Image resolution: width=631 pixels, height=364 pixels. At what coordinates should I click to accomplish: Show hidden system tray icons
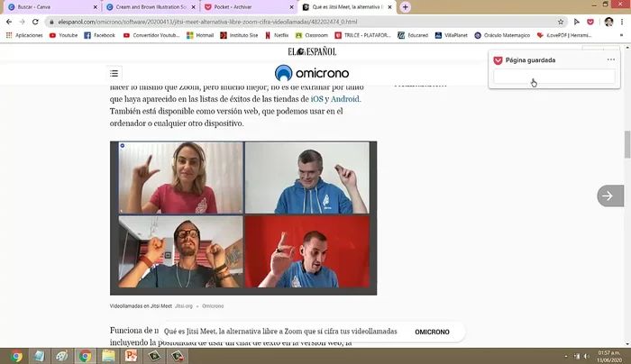(x=566, y=357)
